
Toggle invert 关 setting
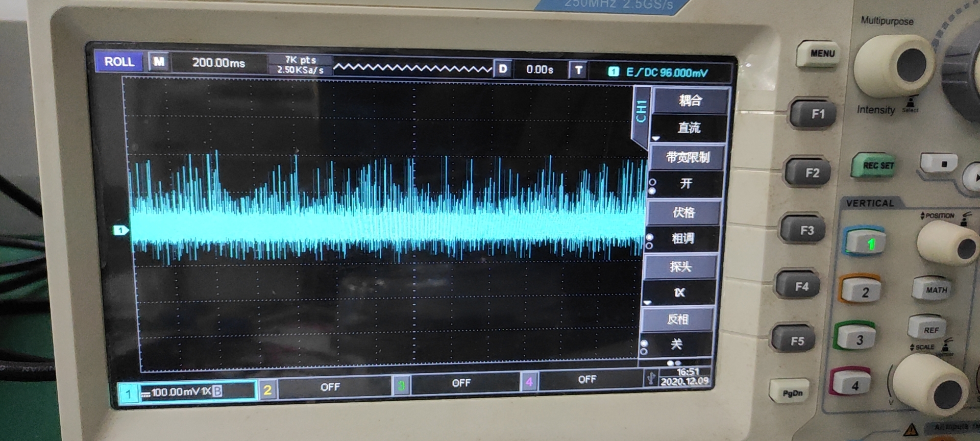point(676,345)
